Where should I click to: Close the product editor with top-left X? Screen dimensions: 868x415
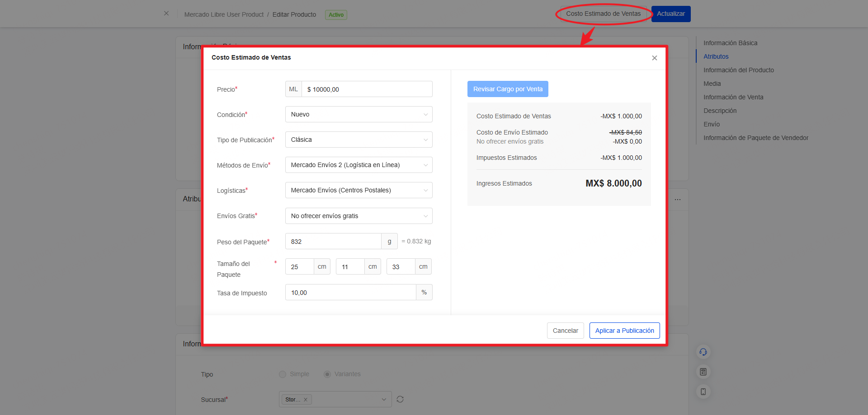166,14
